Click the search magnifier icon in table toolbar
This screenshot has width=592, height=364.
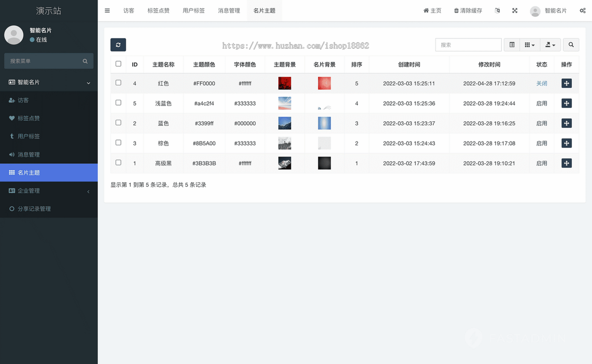pyautogui.click(x=571, y=44)
